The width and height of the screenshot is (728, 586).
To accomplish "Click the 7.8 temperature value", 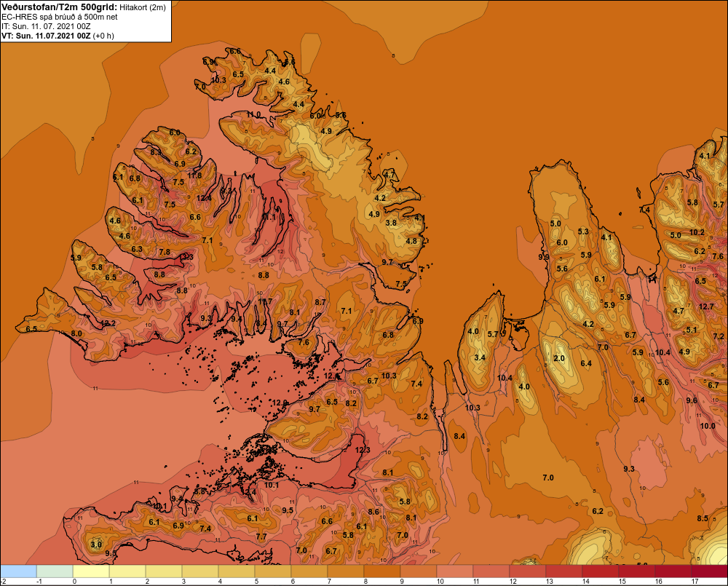I will (x=165, y=252).
